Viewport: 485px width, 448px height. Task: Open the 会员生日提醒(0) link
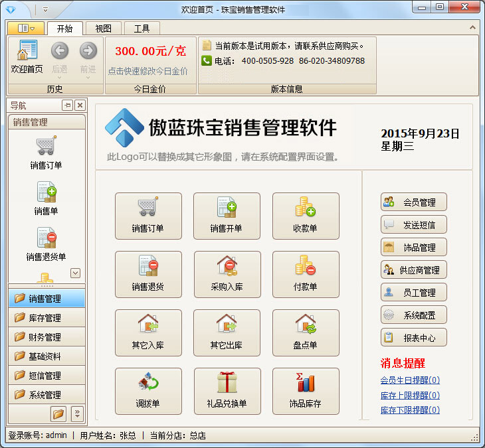[x=410, y=380]
